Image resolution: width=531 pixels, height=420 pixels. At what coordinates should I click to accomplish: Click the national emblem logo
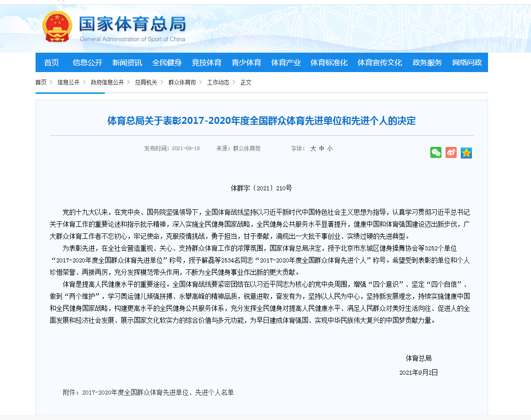(57, 26)
